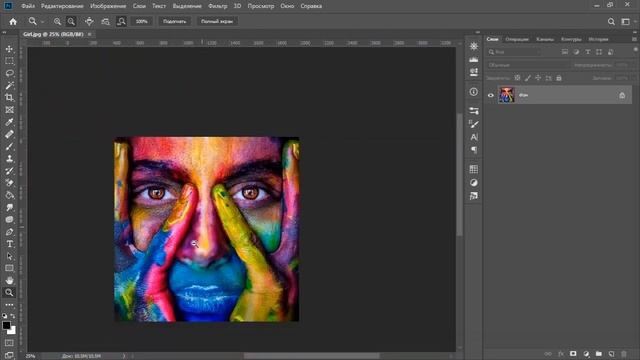
Task: Open zoom tool preset picker dropdown
Action: (42, 22)
